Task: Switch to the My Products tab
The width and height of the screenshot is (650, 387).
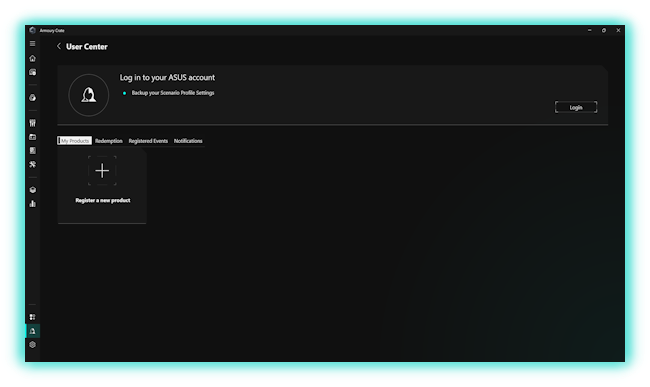Action: tap(75, 141)
